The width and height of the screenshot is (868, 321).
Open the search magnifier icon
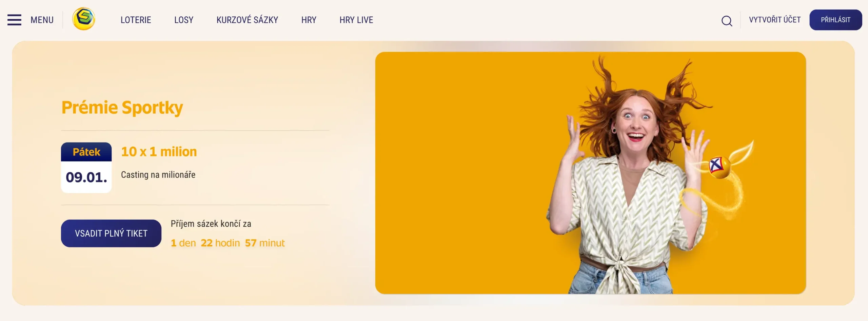[727, 21]
